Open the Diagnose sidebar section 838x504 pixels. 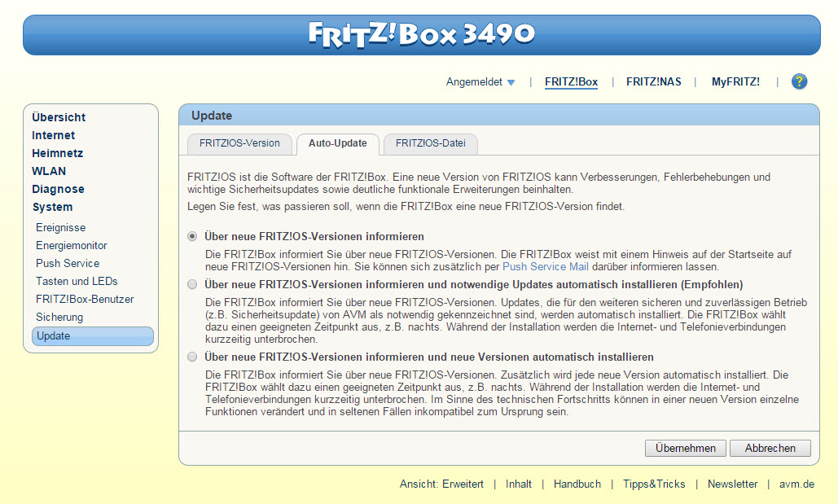59,189
